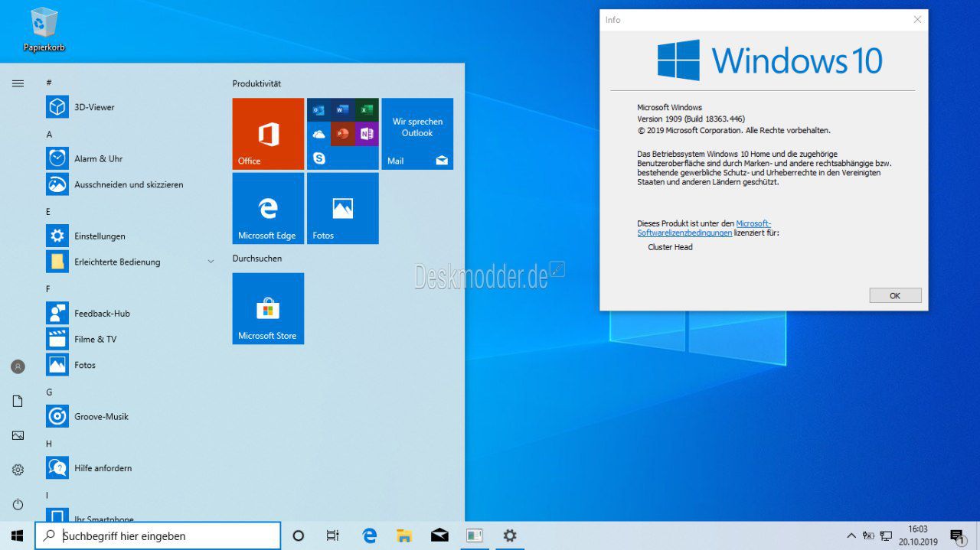The image size is (980, 550).
Task: Open File Explorer from the taskbar
Action: (404, 535)
